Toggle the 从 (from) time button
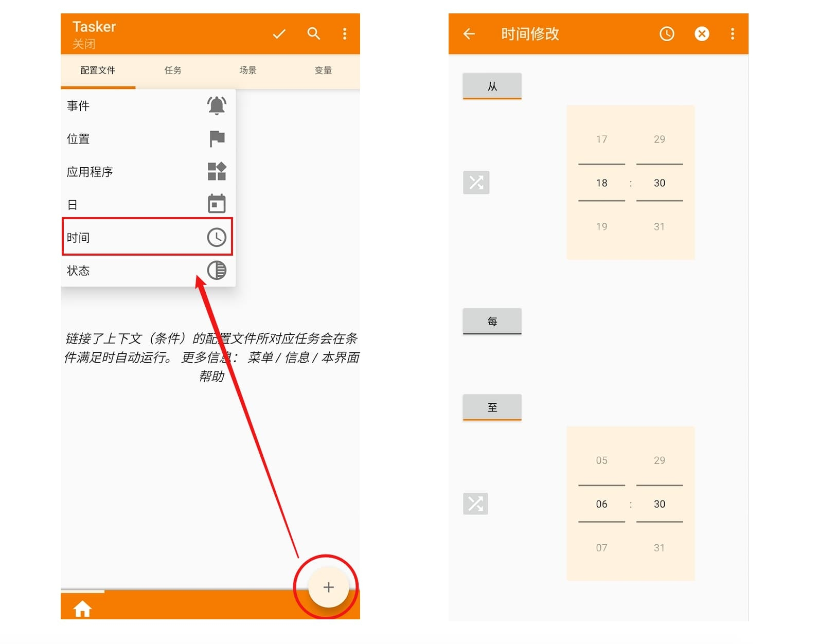819x644 pixels. [492, 86]
